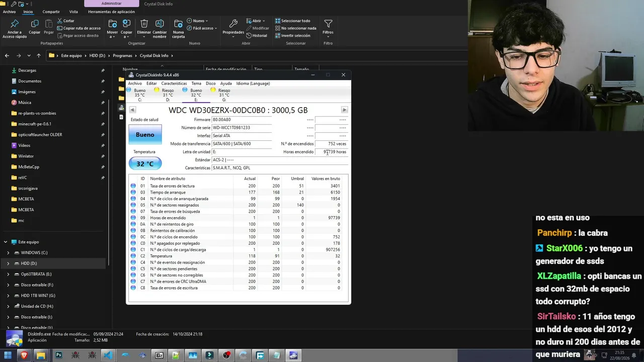Click the Historial button
This screenshot has width=644, height=362.
pos(257,36)
